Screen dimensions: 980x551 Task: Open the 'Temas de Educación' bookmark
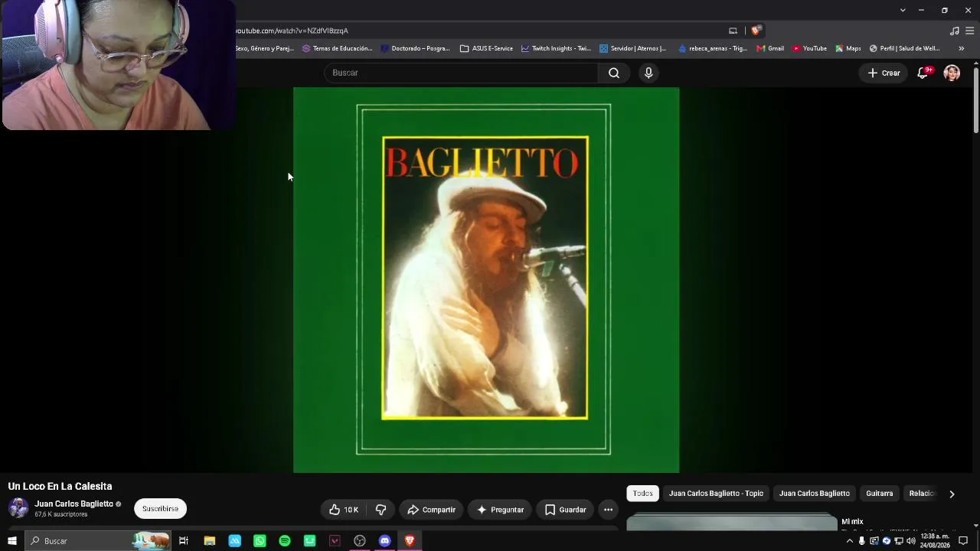pos(337,48)
